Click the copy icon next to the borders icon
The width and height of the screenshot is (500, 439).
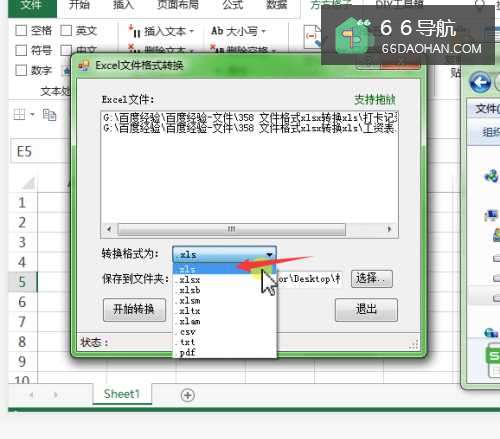point(49,115)
